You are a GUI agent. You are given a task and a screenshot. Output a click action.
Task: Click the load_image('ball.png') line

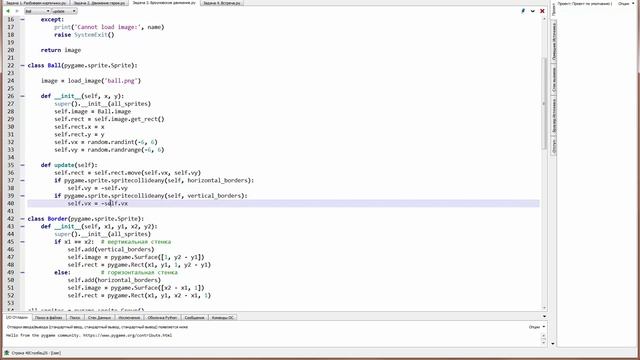coord(91,81)
